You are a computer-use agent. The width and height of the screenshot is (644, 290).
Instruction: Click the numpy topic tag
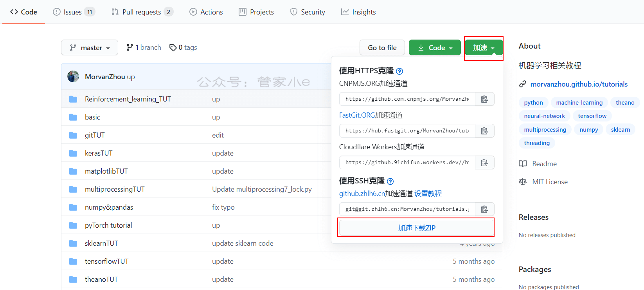pos(589,130)
